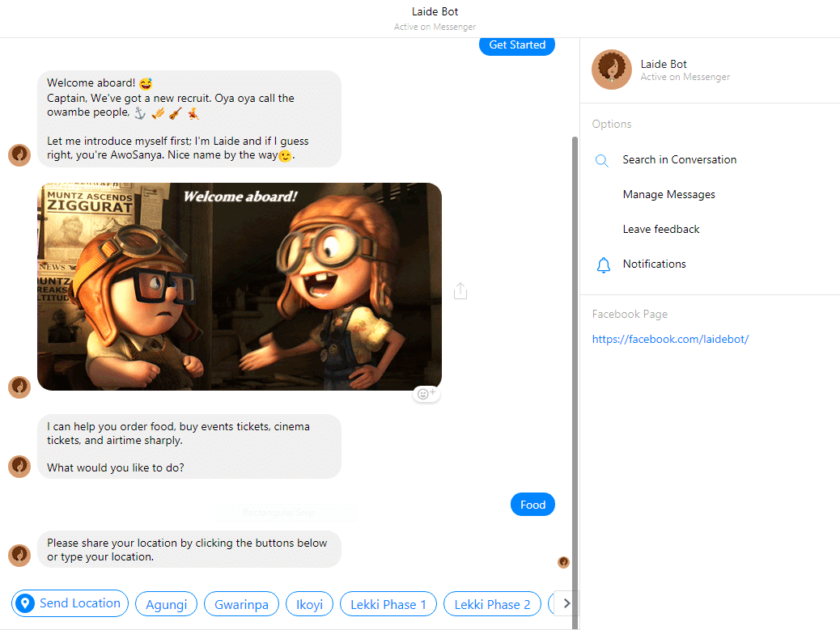Choose the Gwarinpa location
Viewport: 840px width, 630px height.
[242, 604]
